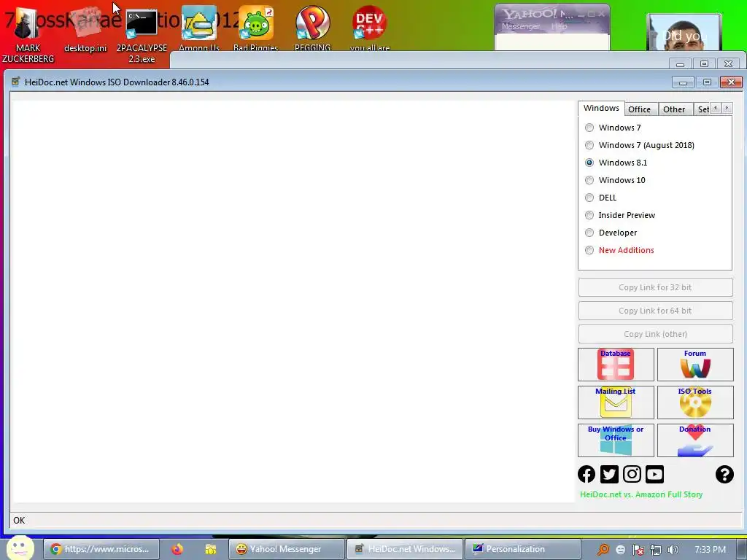Select Windows 7 (August 2018) option
The image size is (747, 560).
click(x=639, y=145)
